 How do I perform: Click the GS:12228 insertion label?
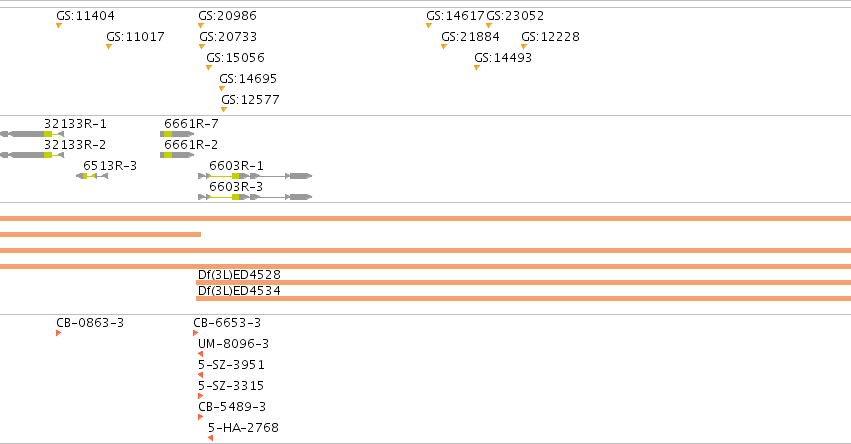[550, 37]
